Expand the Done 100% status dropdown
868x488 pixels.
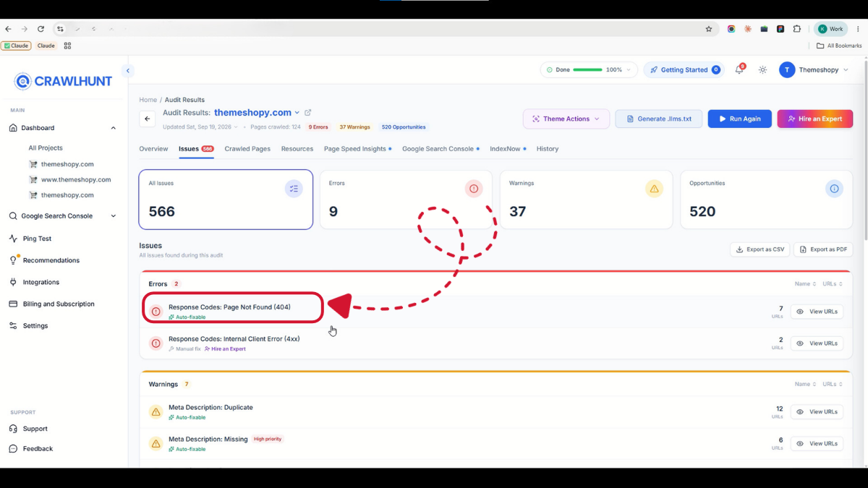[x=628, y=70]
